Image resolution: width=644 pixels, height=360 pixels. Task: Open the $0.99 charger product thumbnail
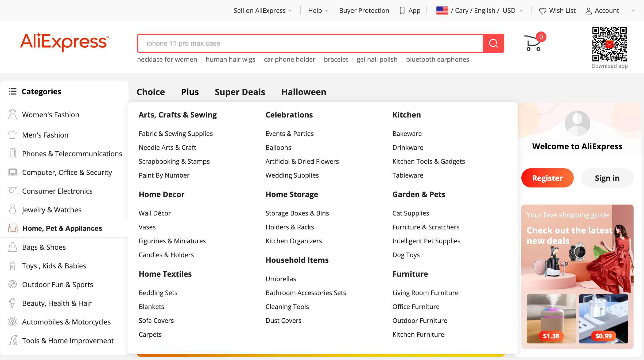point(603,319)
